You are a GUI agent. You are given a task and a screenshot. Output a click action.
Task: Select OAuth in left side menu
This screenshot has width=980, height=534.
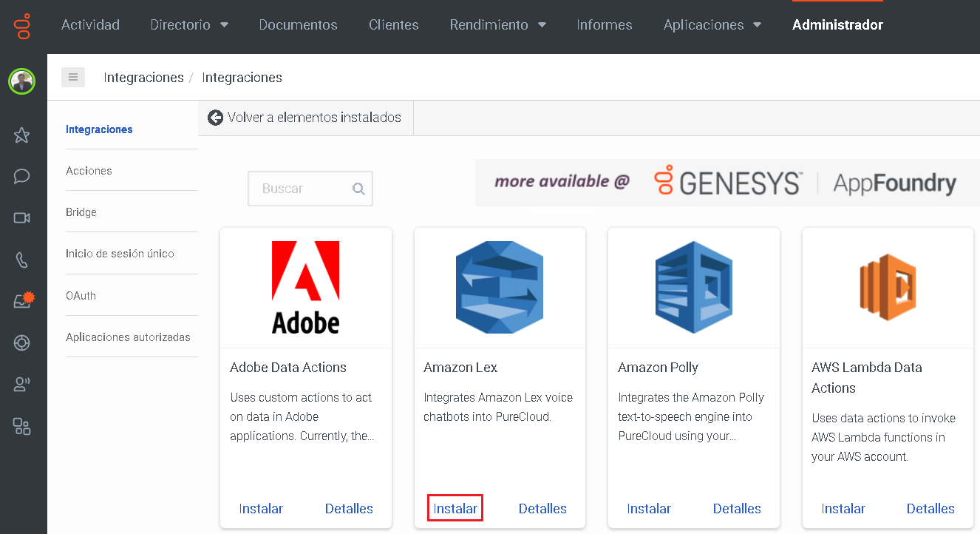81,296
